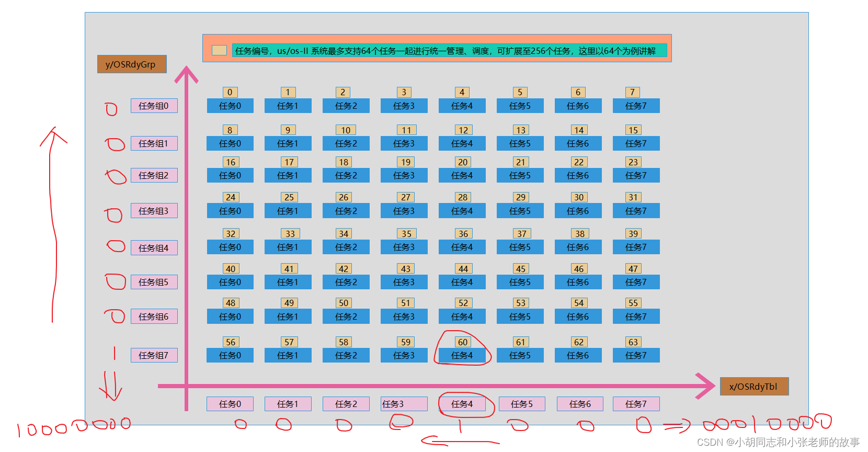
Task: Select the 任务组4 group label
Action: [x=154, y=248]
